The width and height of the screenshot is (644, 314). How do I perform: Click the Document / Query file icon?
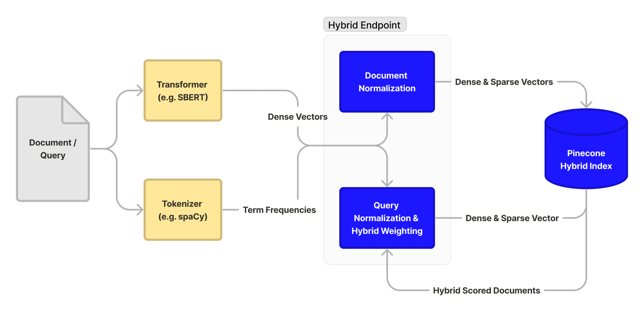(x=52, y=149)
